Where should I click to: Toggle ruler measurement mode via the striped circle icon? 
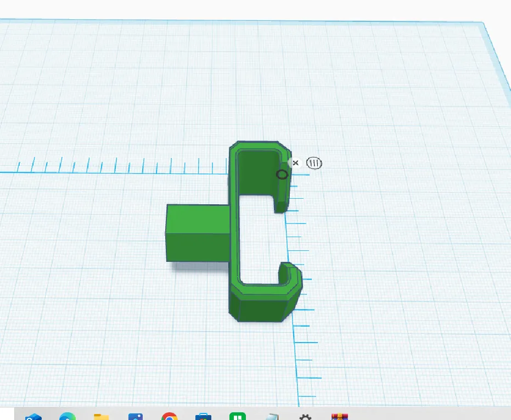314,163
